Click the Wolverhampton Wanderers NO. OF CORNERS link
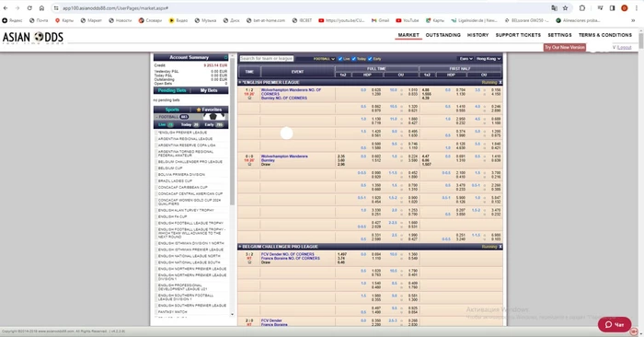This screenshot has width=644, height=337. pos(291,92)
